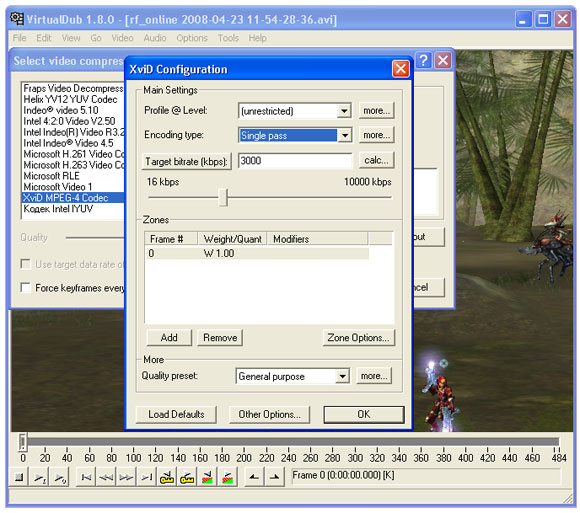The image size is (580, 513).
Task: Confirm XviD settings with OK
Action: click(x=364, y=414)
